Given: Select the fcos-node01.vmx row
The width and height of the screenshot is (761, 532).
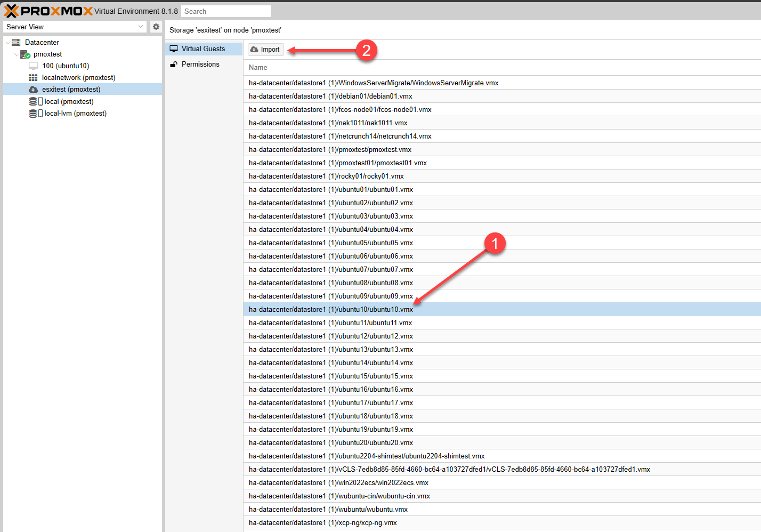Looking at the screenshot, I should pos(502,109).
